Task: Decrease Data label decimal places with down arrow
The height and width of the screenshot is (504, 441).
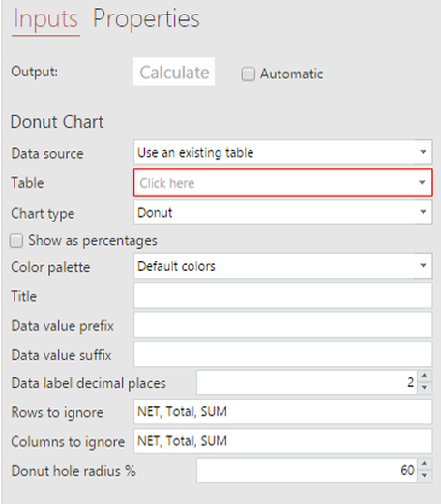Action: click(425, 388)
